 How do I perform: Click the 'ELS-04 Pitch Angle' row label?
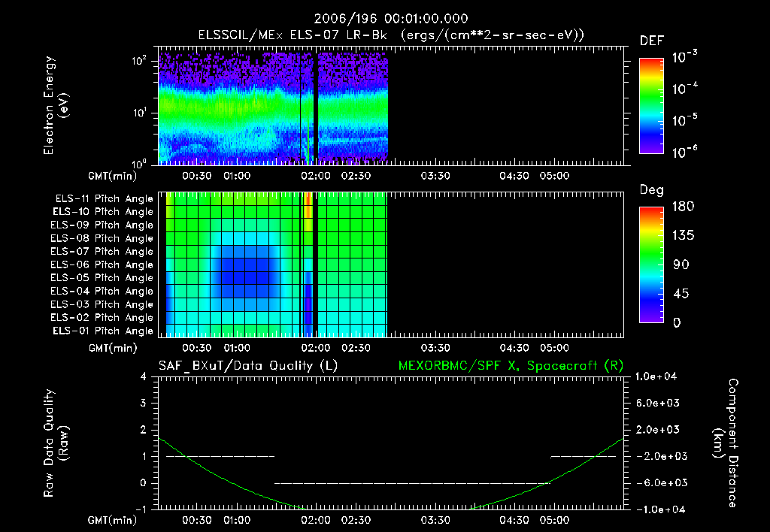point(102,291)
